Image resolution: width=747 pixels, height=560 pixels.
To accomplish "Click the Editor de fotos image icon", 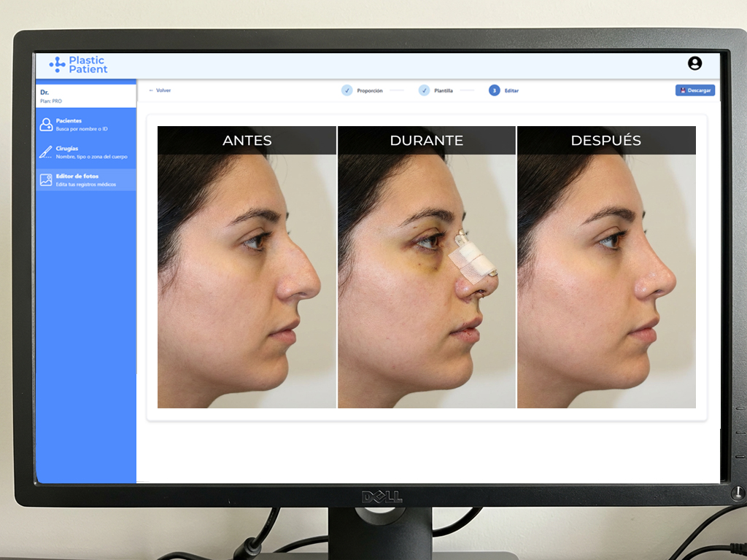I will [46, 179].
